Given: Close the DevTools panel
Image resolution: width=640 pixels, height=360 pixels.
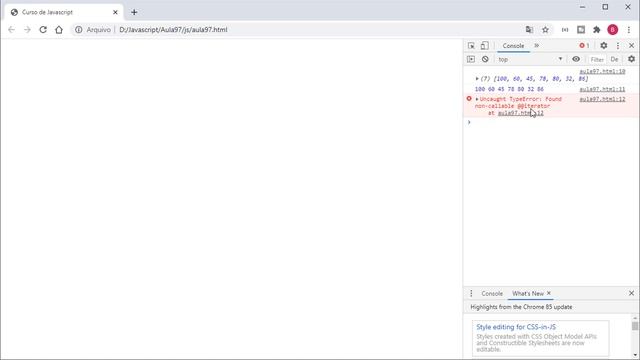Looking at the screenshot, I should coord(631,46).
